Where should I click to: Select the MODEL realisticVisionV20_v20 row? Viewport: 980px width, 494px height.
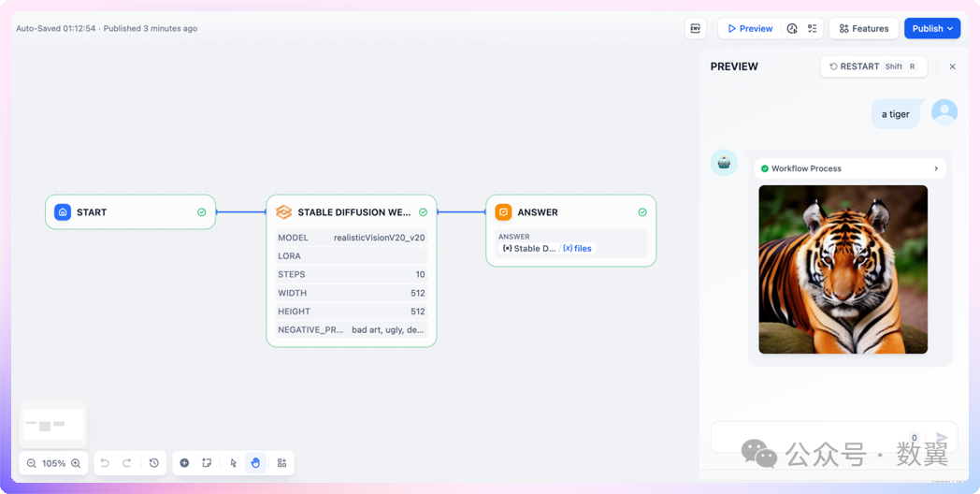[x=352, y=238]
